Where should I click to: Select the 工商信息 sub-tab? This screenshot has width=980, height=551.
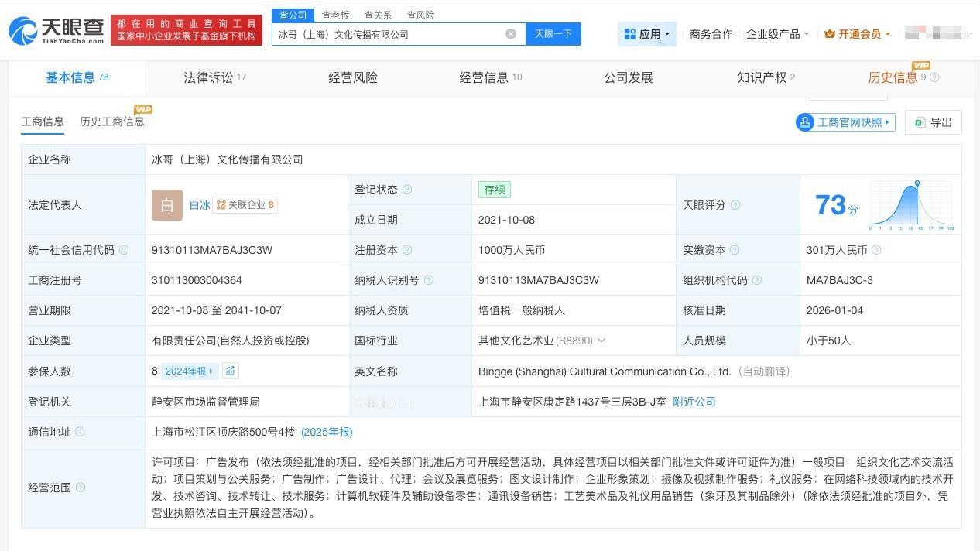[43, 121]
